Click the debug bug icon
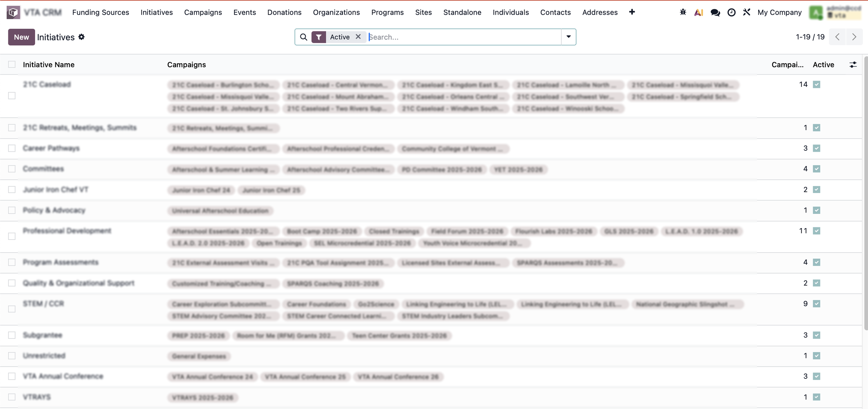 683,12
